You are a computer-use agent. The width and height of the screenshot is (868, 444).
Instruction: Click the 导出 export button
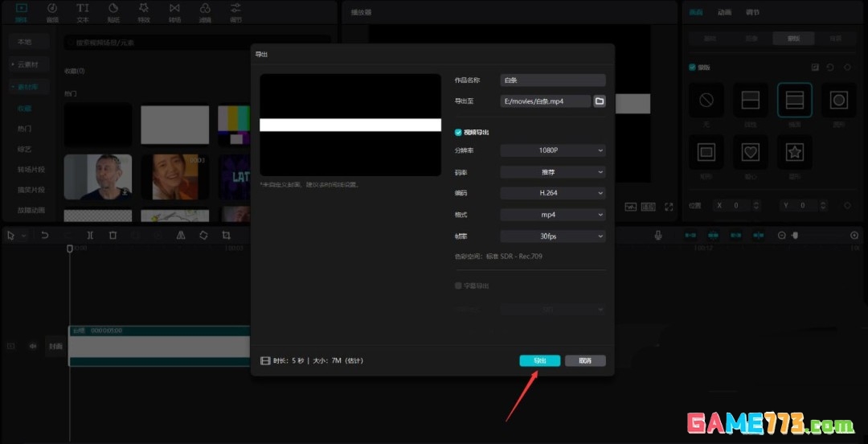point(539,360)
